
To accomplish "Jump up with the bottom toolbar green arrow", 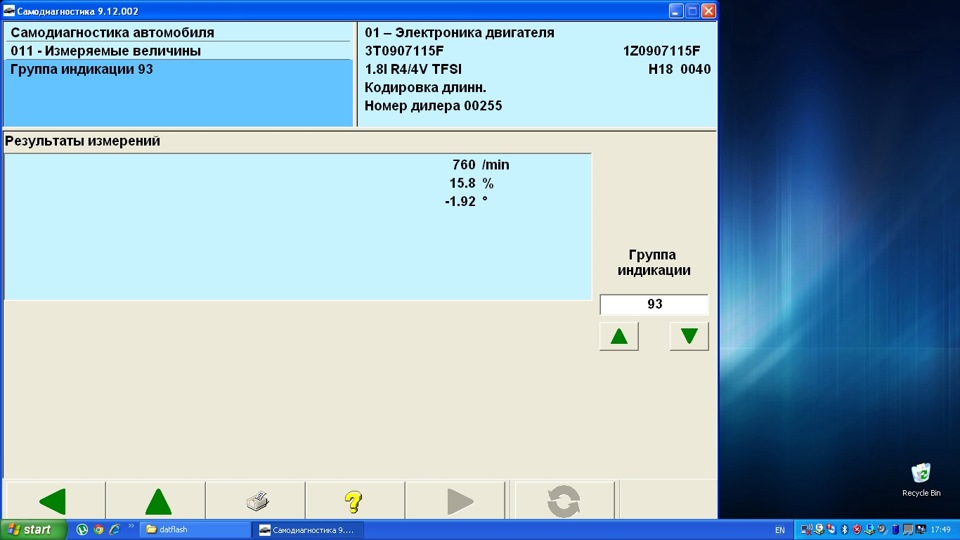I will coord(158,501).
